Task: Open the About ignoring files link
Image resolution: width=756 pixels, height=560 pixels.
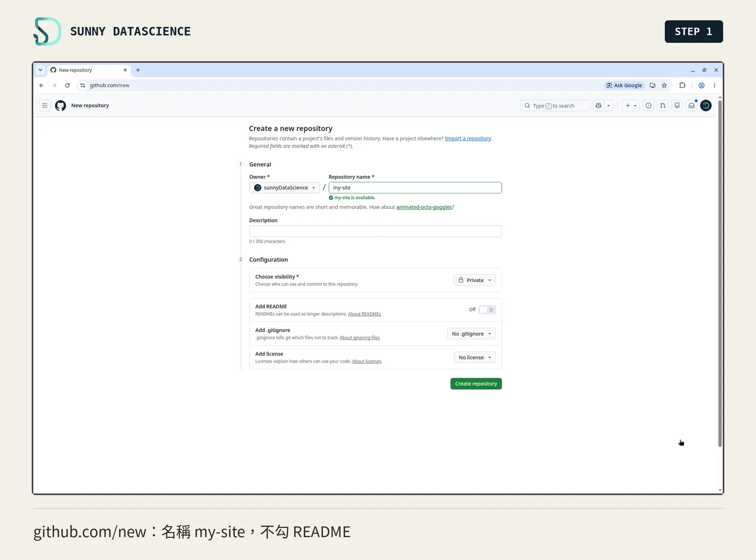Action: coord(360,337)
